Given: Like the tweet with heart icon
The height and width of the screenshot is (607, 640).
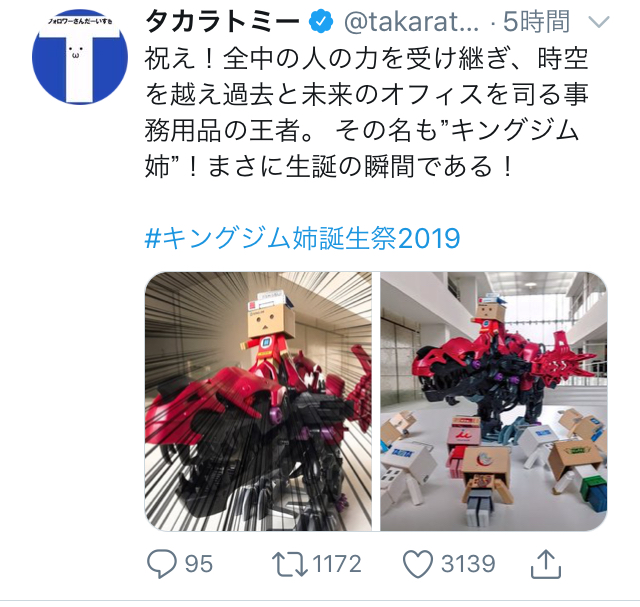Looking at the screenshot, I should click(418, 564).
